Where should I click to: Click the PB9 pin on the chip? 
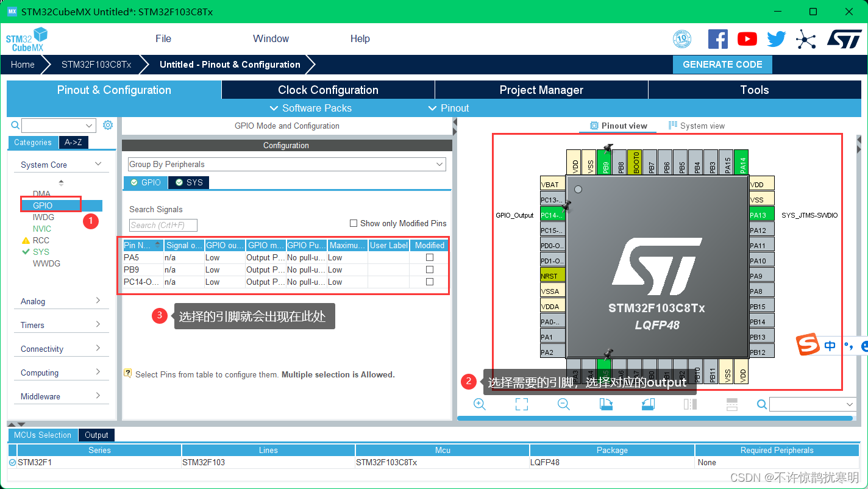pos(605,162)
